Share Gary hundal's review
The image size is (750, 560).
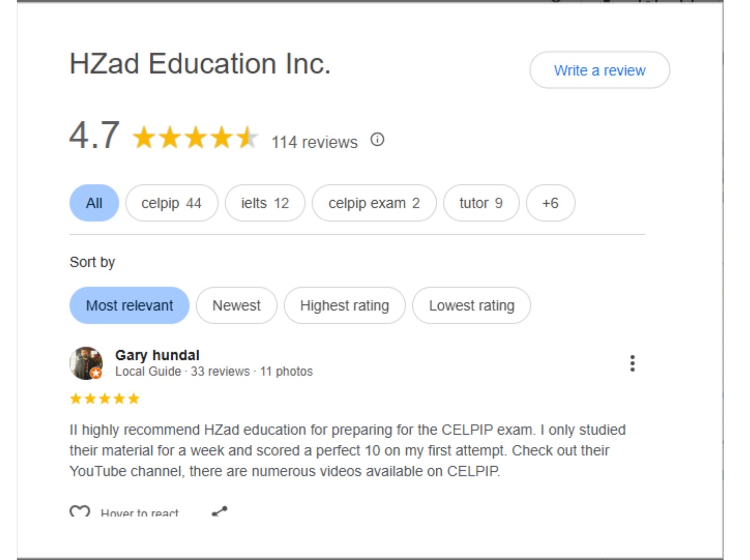coord(219,511)
